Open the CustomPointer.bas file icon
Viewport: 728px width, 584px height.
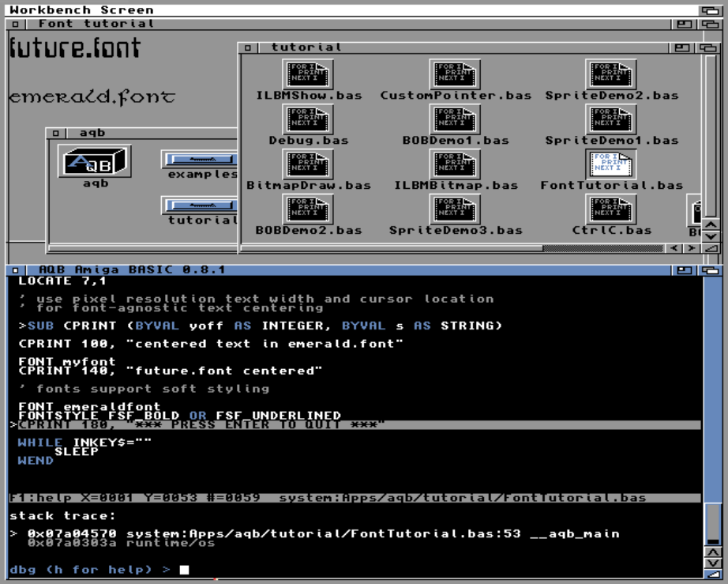click(455, 73)
